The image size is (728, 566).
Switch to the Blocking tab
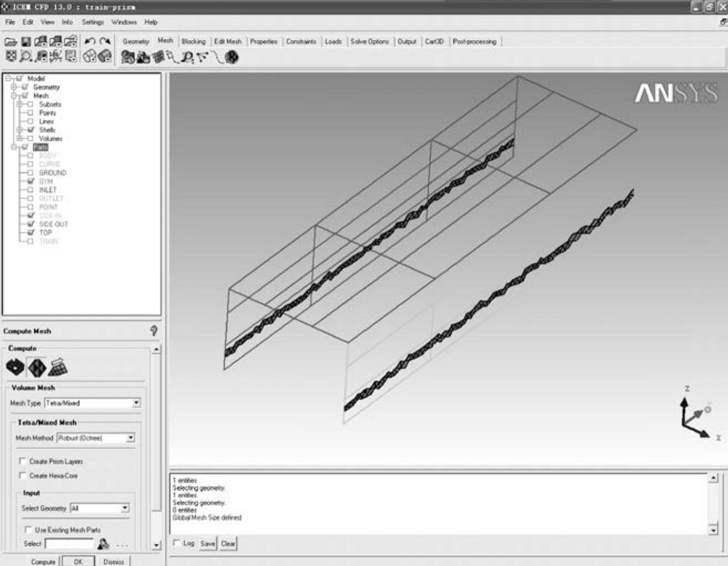[193, 42]
